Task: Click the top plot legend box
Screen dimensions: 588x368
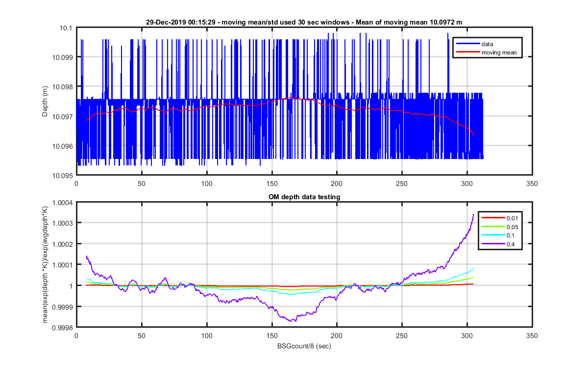Action: click(488, 48)
